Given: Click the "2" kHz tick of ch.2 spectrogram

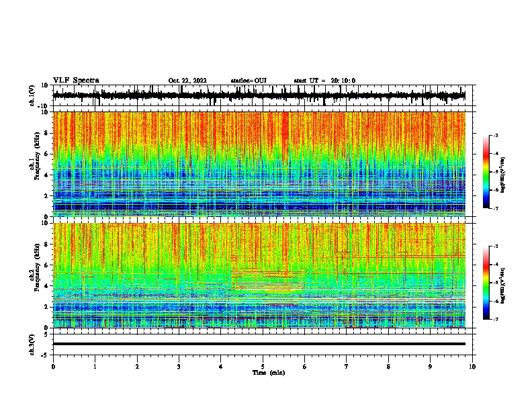Looking at the screenshot, I should coord(46,307).
